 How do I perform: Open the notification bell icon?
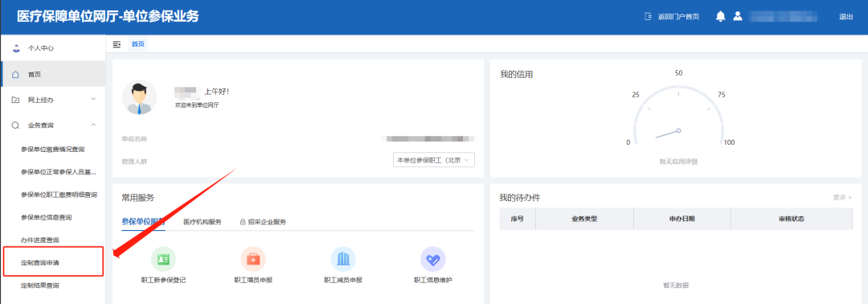720,17
